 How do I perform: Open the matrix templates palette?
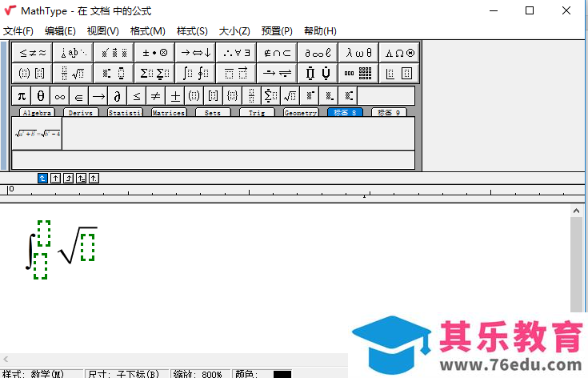pos(359,73)
